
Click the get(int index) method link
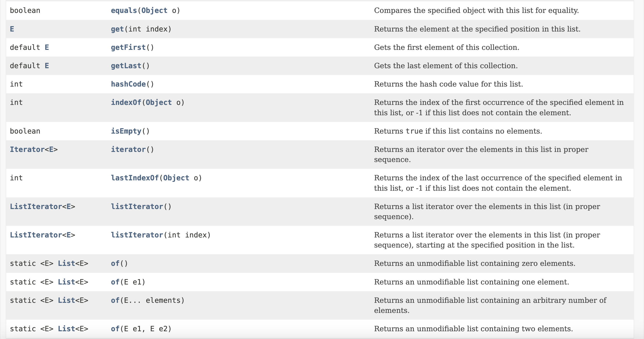click(117, 29)
